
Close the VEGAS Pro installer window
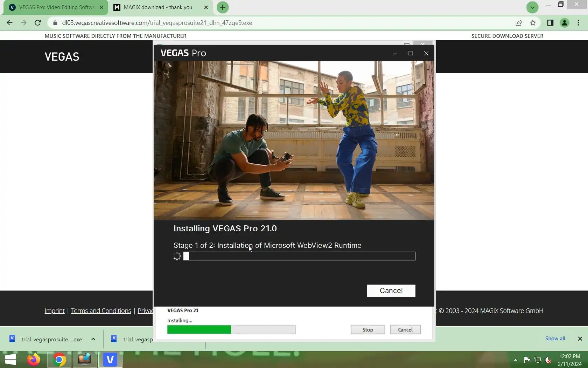[x=426, y=53]
